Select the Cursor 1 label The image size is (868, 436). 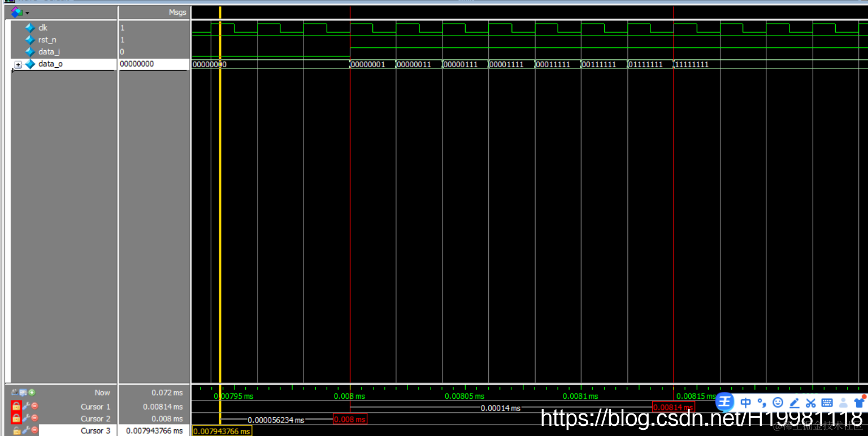(x=96, y=407)
